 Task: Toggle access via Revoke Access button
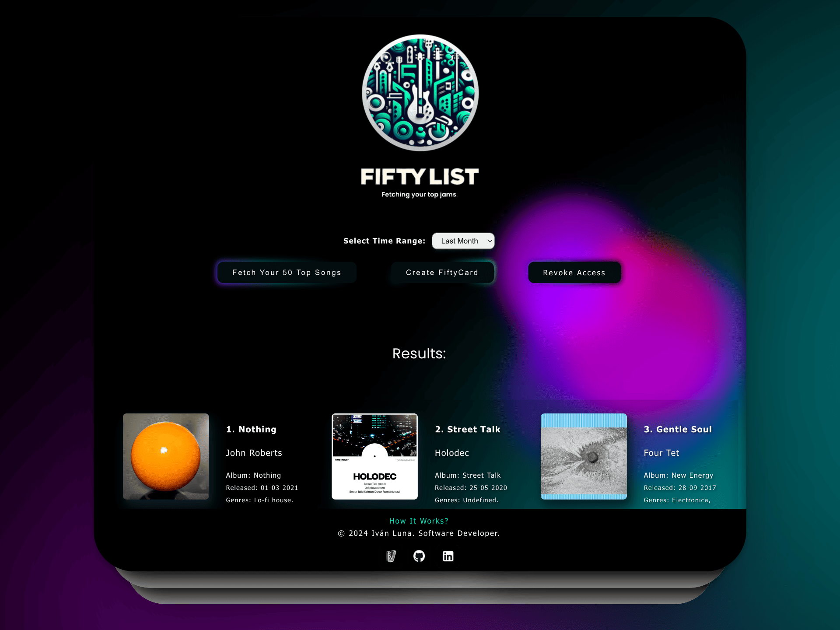[x=574, y=272]
